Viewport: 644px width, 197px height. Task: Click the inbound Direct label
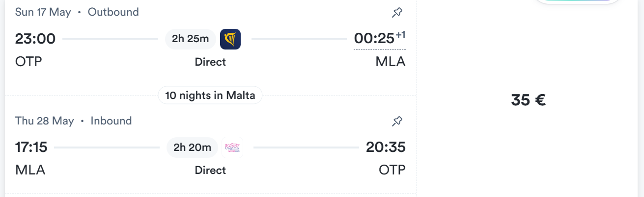coord(210,171)
